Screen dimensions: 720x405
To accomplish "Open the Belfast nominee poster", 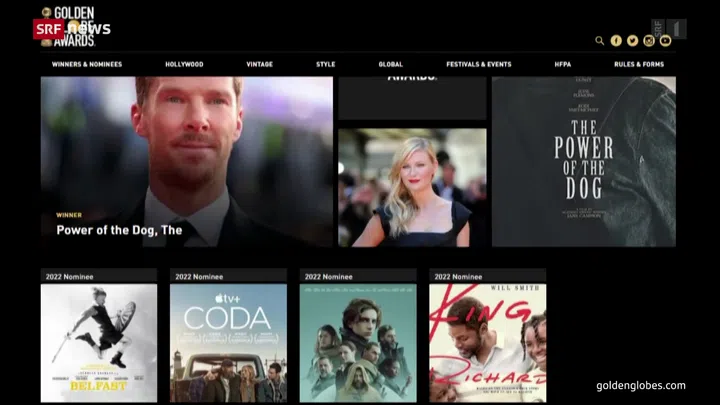I will (x=99, y=343).
